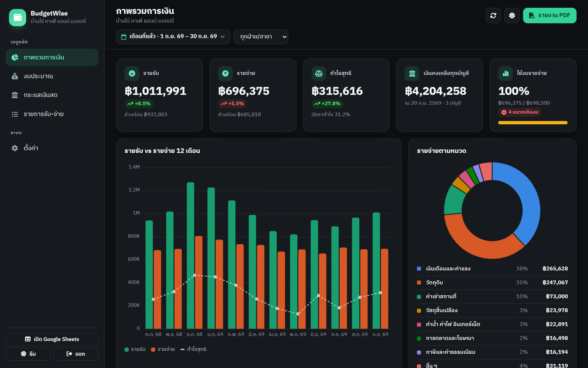Select รายการรับ-จ่าย in the sidebar
The height and width of the screenshot is (368, 588).
52,114
